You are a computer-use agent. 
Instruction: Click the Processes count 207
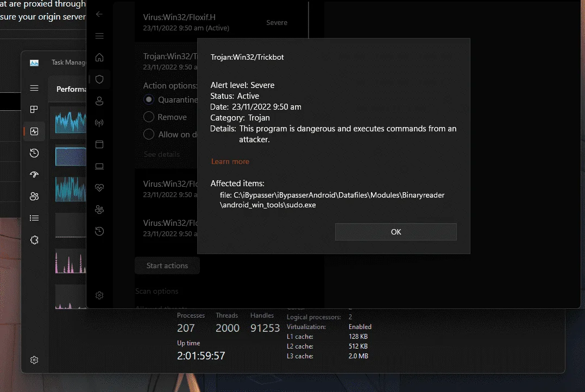coord(186,328)
